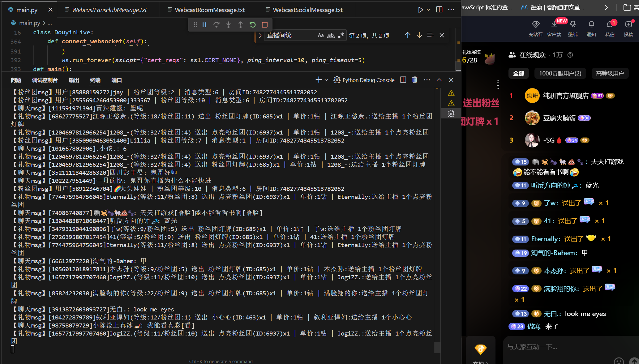This screenshot has width=639, height=364.
Task: Open the WebcastRoomMessage.txt editor tab
Action: (209, 10)
